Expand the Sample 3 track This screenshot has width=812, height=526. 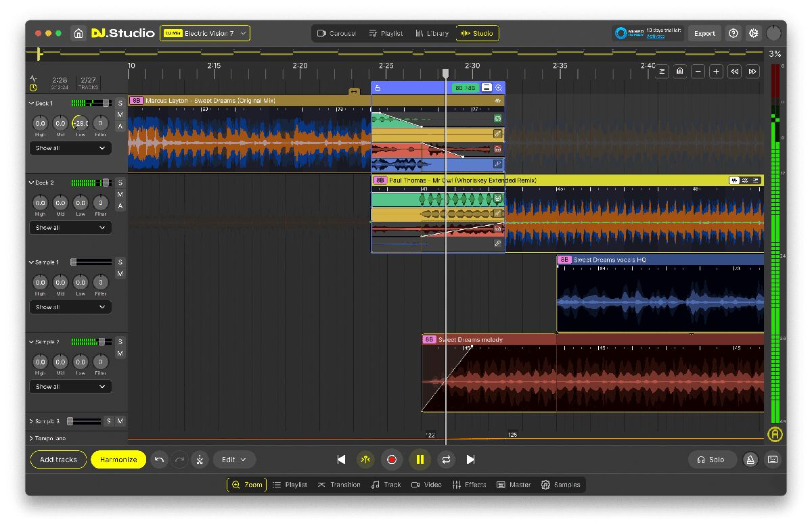coord(31,421)
